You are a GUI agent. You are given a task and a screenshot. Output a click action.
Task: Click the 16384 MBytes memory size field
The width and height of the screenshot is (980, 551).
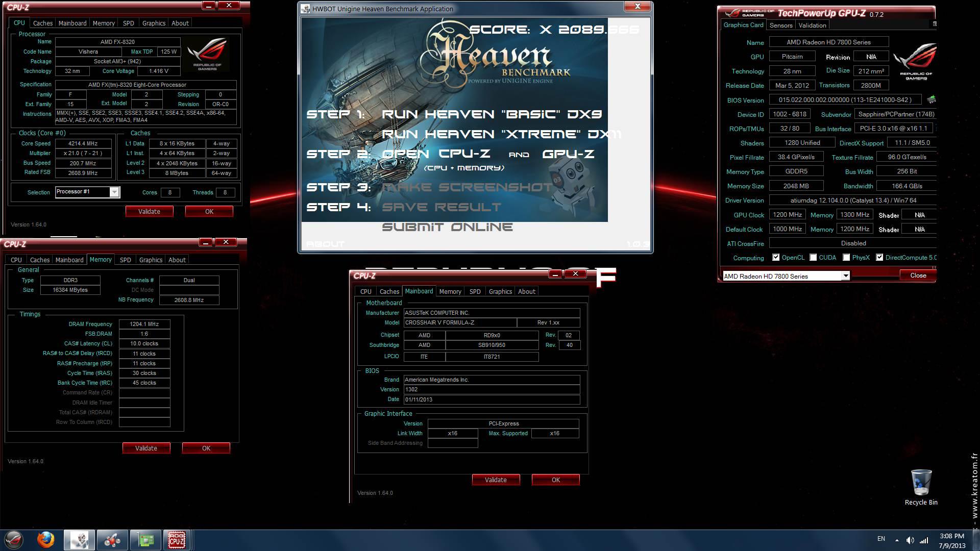coord(70,290)
